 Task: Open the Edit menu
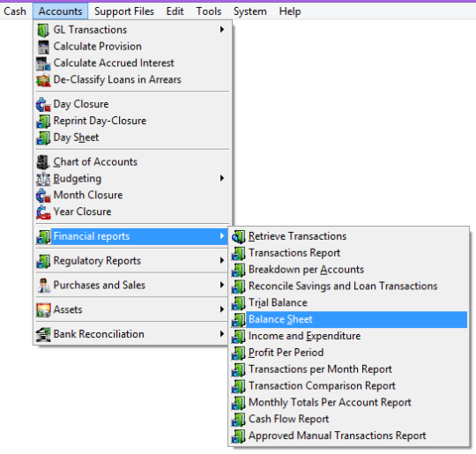tap(175, 11)
